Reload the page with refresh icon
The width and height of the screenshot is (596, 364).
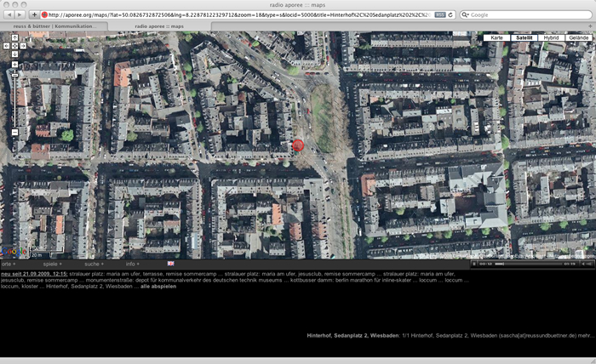[450, 14]
